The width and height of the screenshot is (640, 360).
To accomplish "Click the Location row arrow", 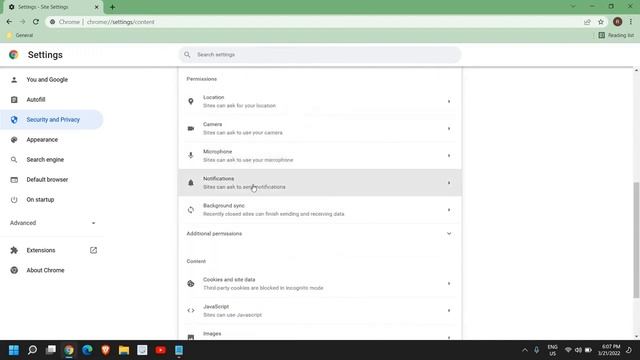I will click(x=449, y=101).
